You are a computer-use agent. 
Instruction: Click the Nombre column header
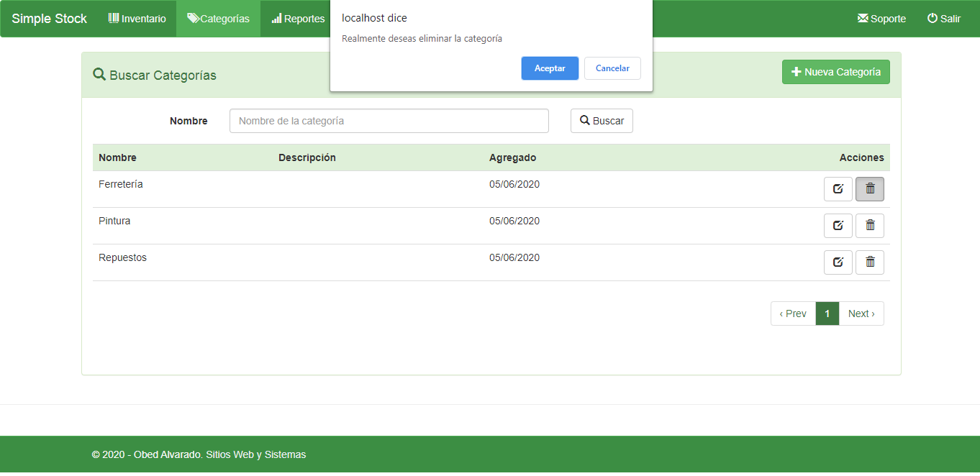pyautogui.click(x=117, y=157)
